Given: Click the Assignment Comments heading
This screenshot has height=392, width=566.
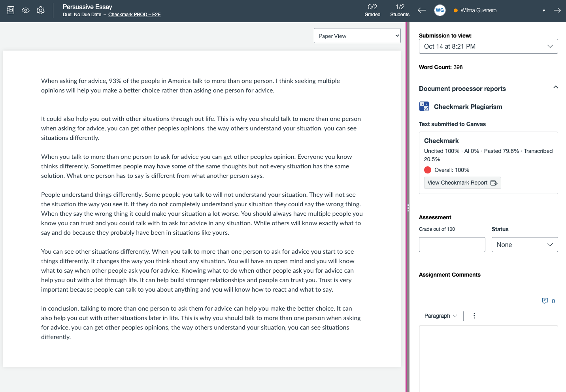Looking at the screenshot, I should coord(450,275).
